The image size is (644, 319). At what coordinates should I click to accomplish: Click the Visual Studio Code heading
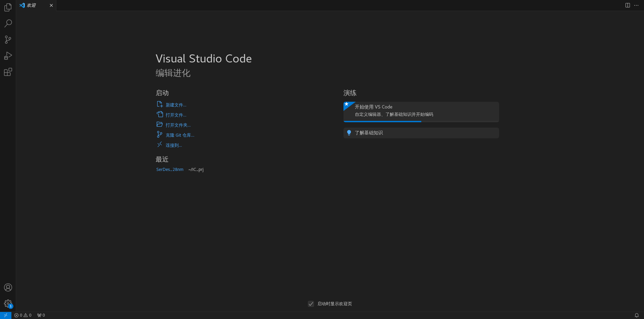204,59
